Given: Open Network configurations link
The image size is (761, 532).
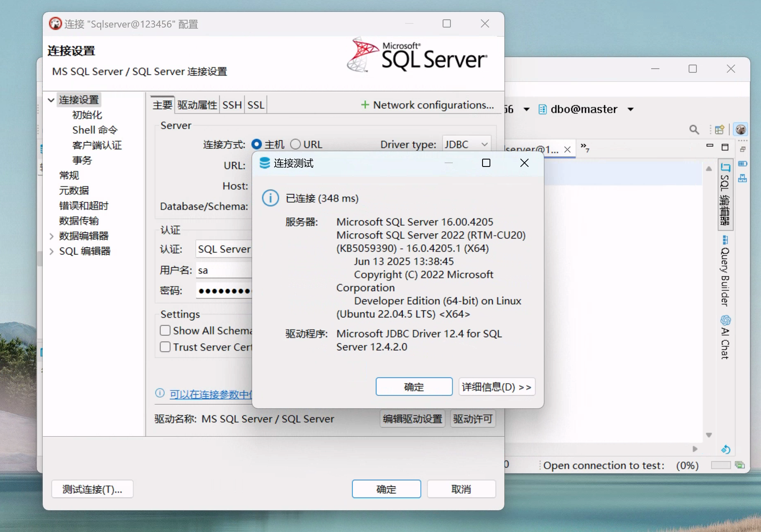Looking at the screenshot, I should coord(434,105).
